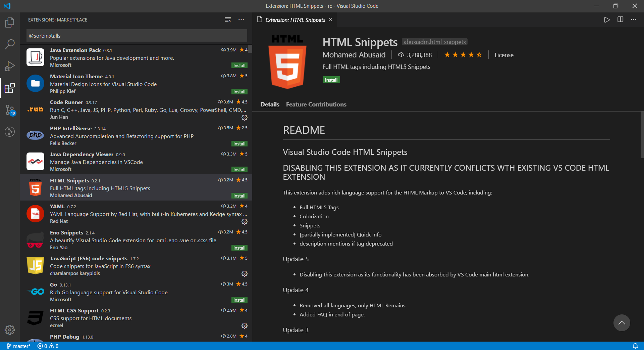Image resolution: width=644 pixels, height=350 pixels.
Task: Click the Clear Extensions Search Results icon
Action: click(x=227, y=19)
